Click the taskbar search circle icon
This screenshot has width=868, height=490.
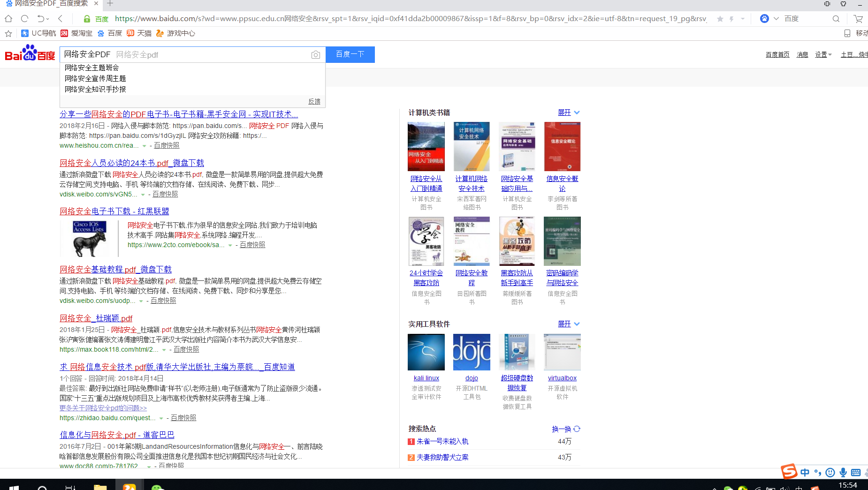point(42,488)
